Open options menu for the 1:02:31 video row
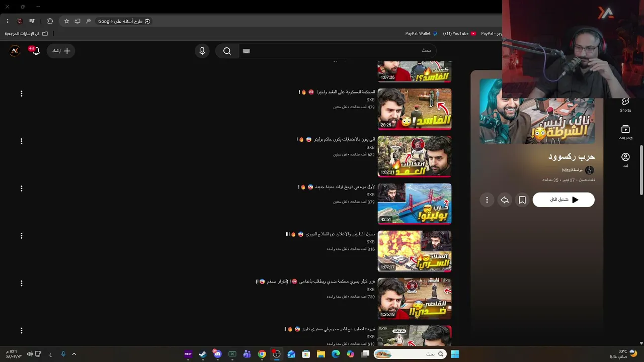Viewport: 644px width, 362px height. point(21,141)
